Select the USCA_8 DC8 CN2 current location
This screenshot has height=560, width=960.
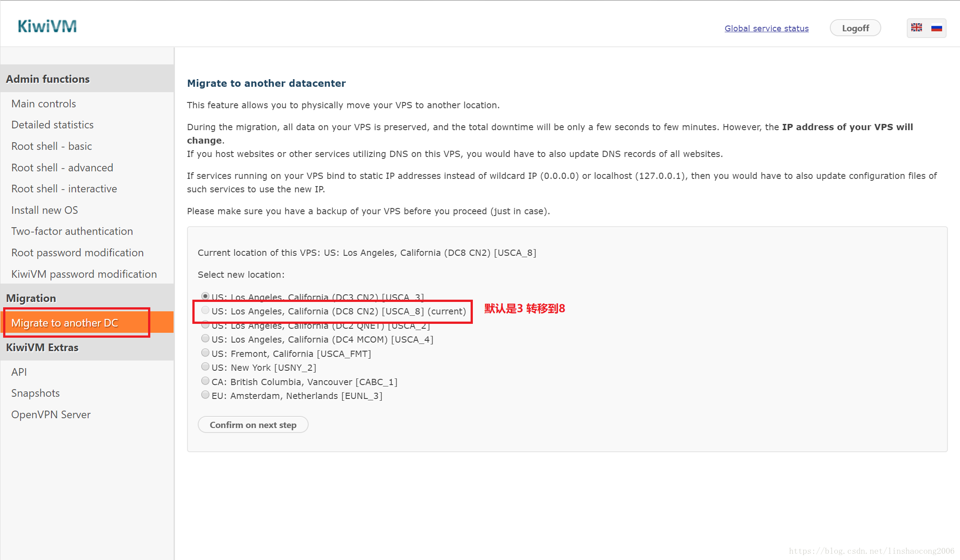(x=205, y=310)
